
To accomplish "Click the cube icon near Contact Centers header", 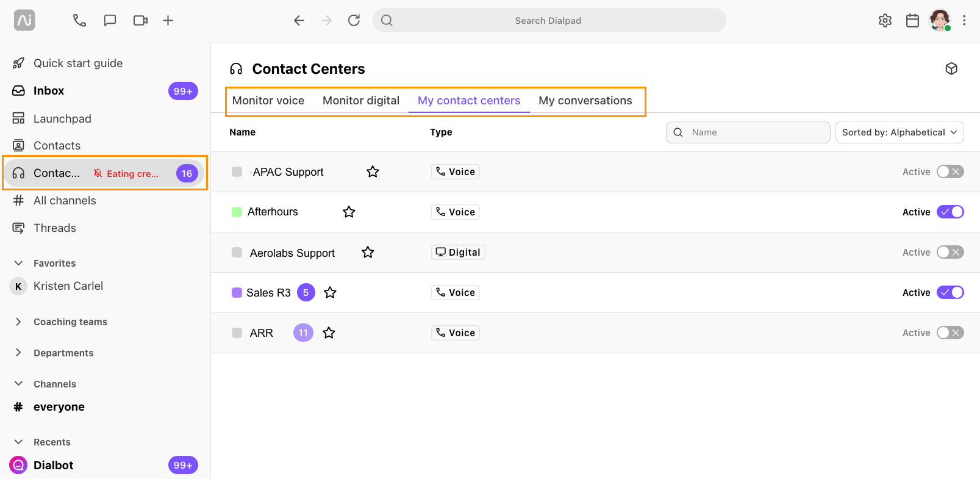I will 951,68.
